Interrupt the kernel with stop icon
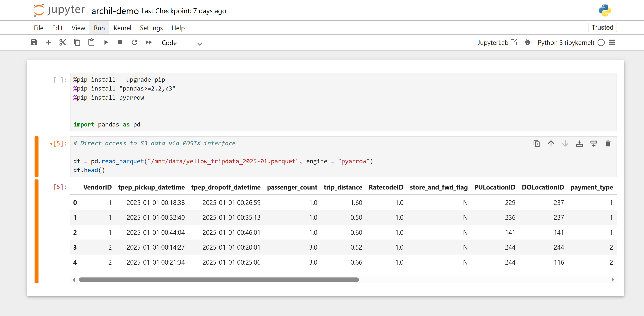The width and height of the screenshot is (644, 316). pyautogui.click(x=120, y=42)
